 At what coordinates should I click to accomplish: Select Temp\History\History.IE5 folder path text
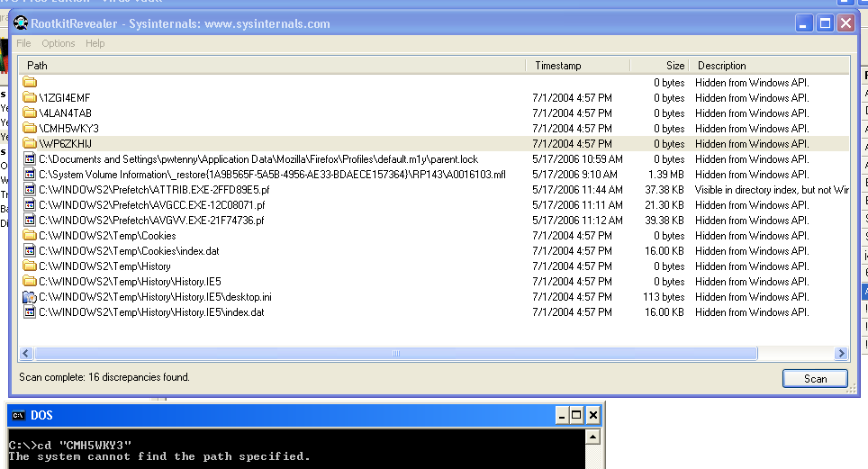pos(130,282)
